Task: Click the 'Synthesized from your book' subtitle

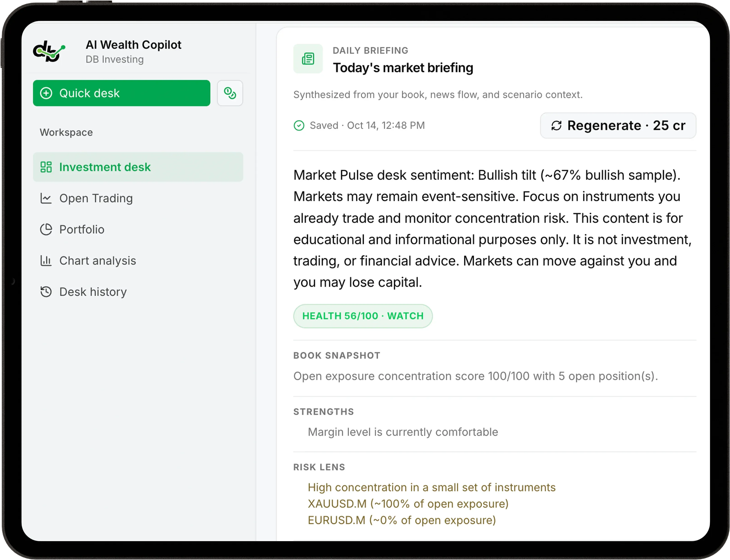Action: tap(438, 95)
